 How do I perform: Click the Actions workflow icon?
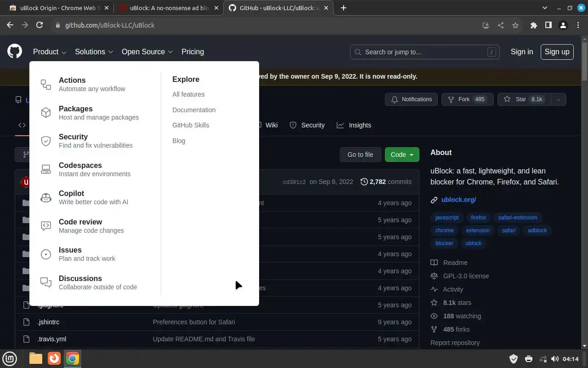(x=46, y=85)
